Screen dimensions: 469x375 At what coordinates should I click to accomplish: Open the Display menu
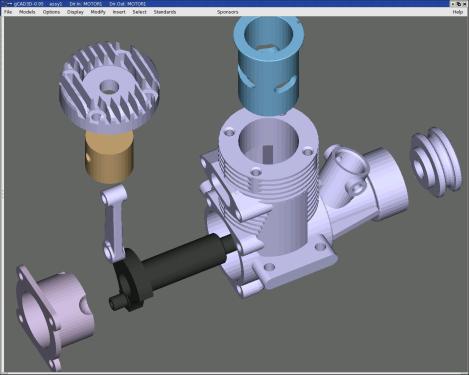75,12
